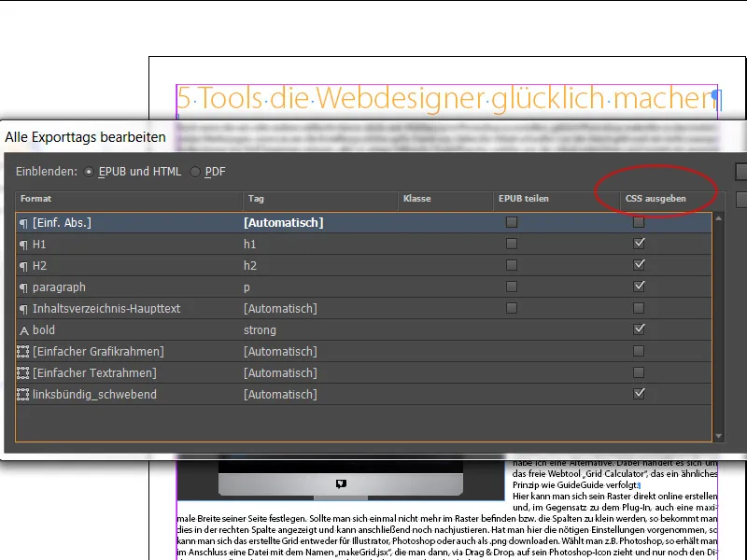This screenshot has height=560, width=747.
Task: Toggle CSS ausgeben checkbox for [Einf. Abs.]
Action: [639, 222]
